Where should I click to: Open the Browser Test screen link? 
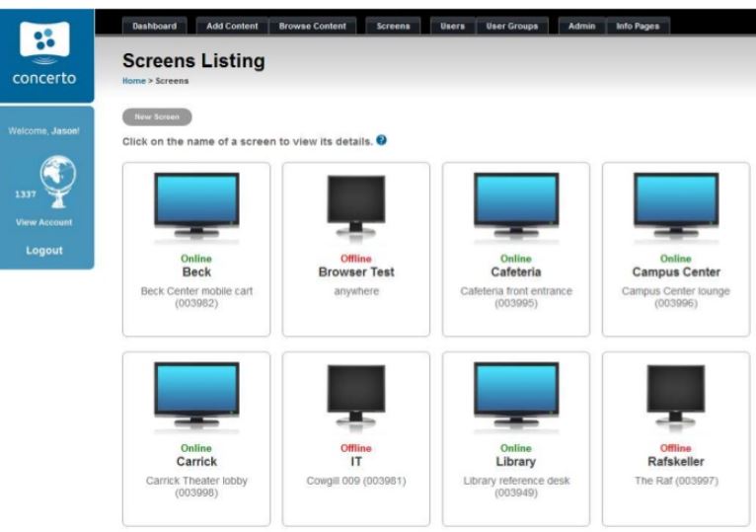coord(356,272)
